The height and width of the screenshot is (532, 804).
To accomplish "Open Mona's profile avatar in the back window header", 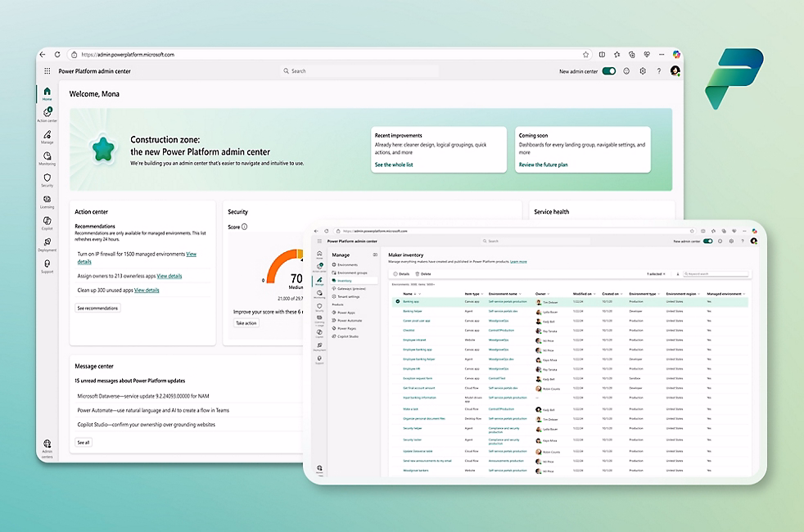I will (675, 71).
